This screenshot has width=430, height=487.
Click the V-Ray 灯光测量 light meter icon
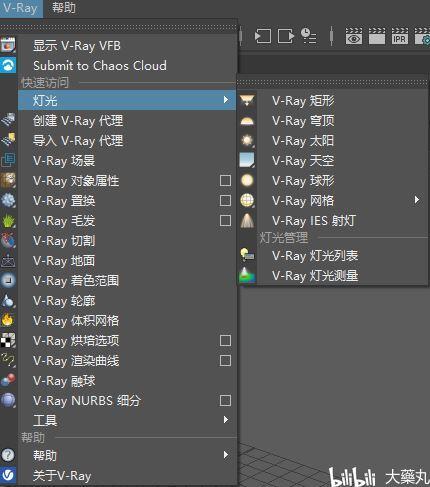(247, 275)
